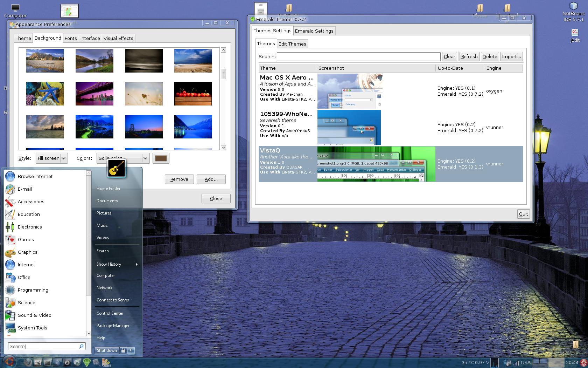Click the red power icon in tray
This screenshot has width=588, height=368.
click(583, 362)
